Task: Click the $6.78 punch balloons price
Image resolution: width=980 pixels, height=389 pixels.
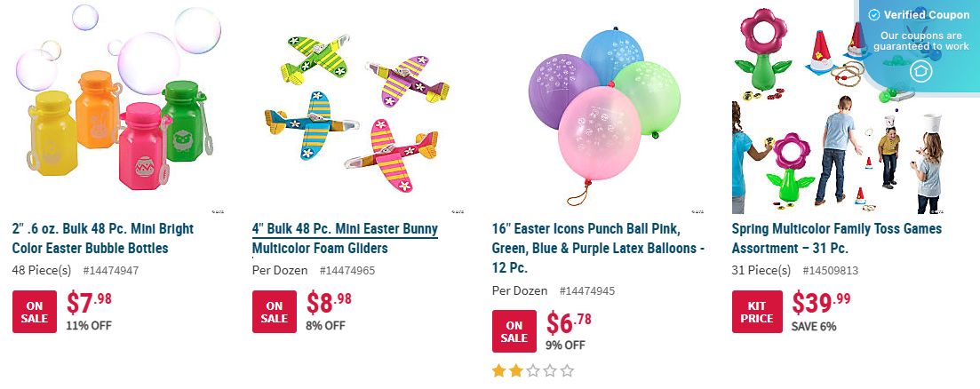Action: click(569, 322)
